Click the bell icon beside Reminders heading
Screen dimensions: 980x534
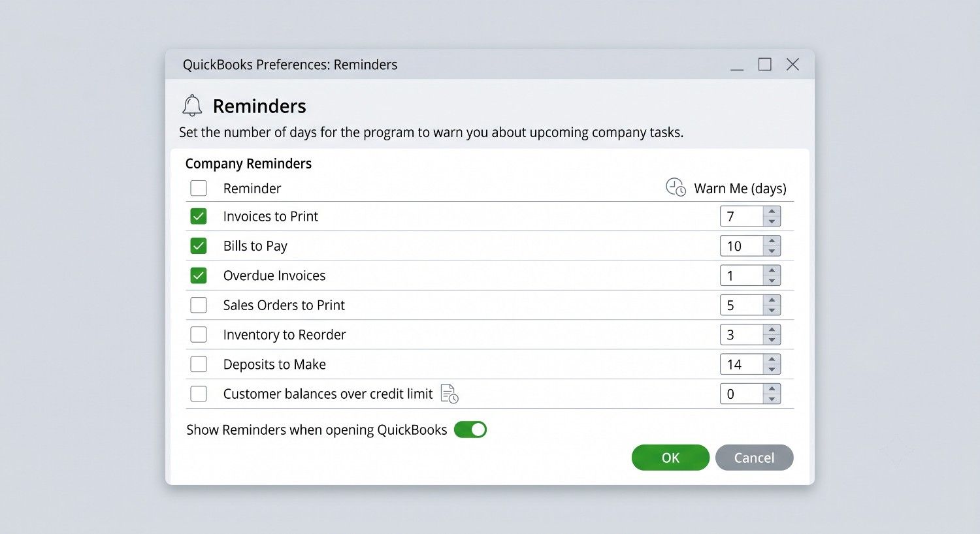pos(192,105)
